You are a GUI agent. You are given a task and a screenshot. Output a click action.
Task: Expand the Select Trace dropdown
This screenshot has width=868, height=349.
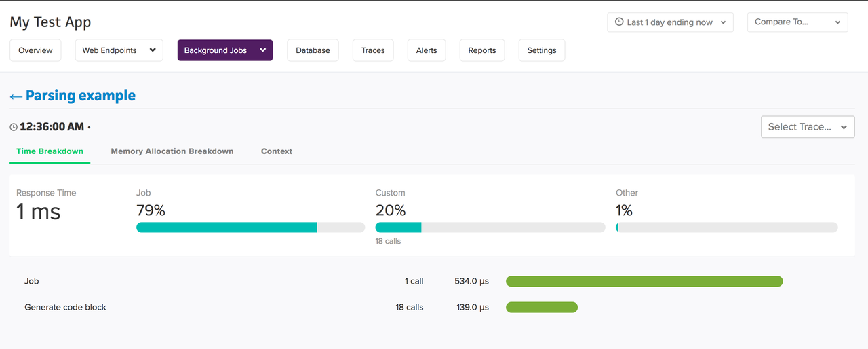click(x=808, y=127)
